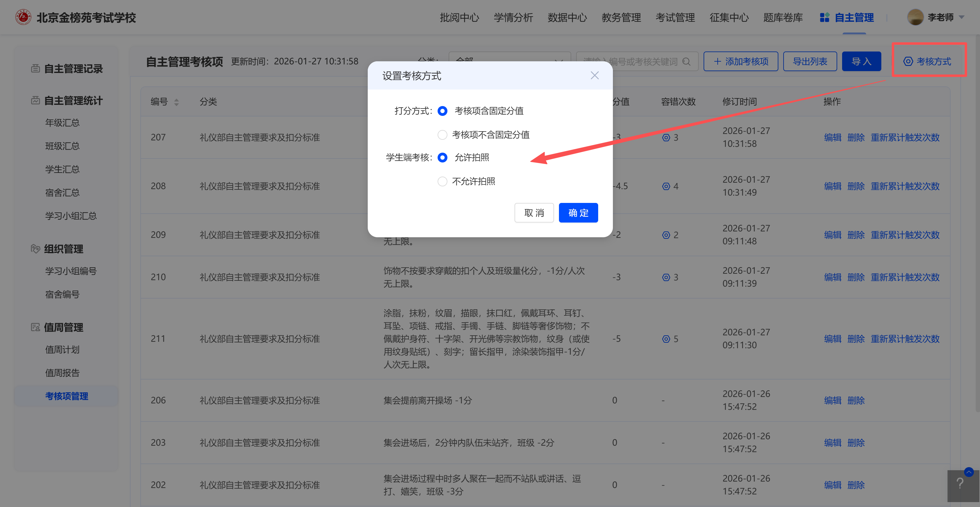This screenshot has width=980, height=507.
Task: Sort by 编号 column arrows
Action: point(177,102)
